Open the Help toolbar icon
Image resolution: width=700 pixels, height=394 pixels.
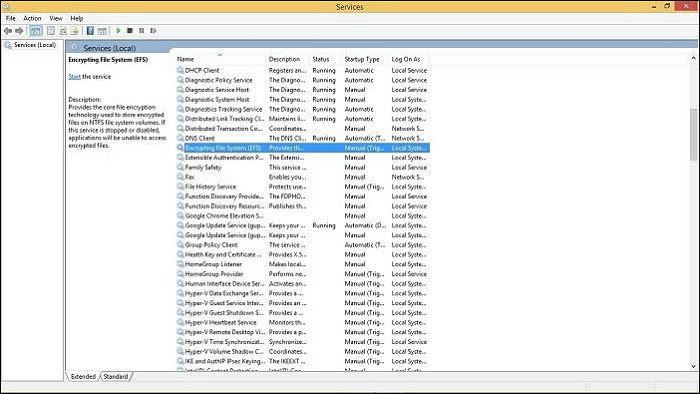(90, 31)
